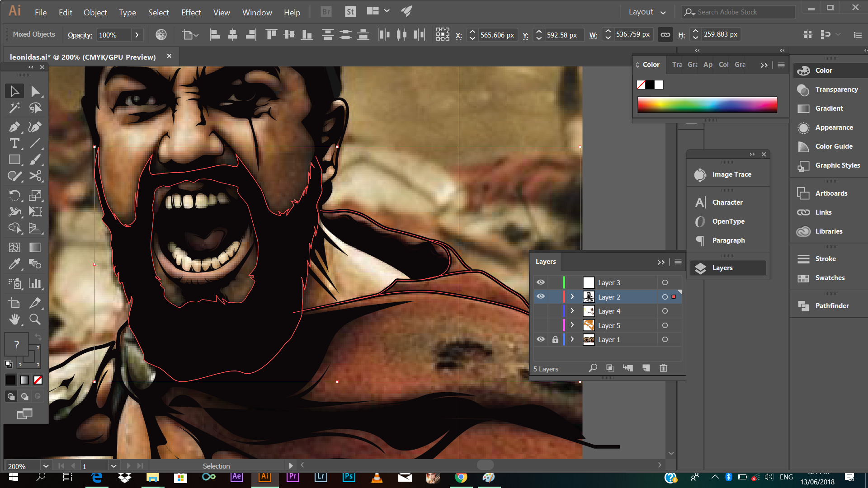Select the Zoom tool in toolbar

tap(35, 319)
